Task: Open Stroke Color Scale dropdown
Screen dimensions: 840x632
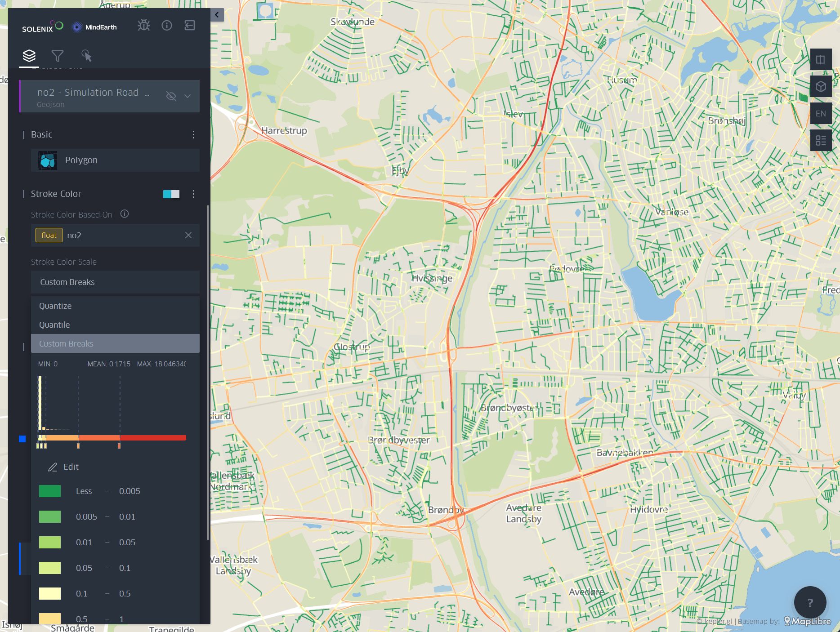Action: pyautogui.click(x=115, y=282)
